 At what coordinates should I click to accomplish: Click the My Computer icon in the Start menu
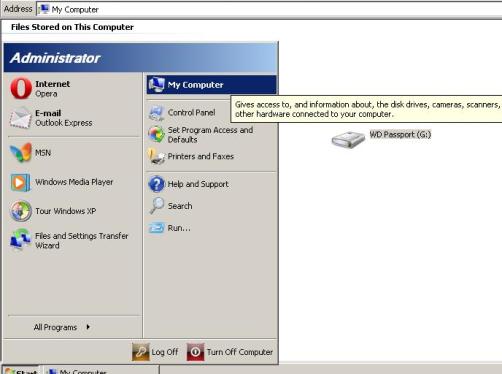pos(156,85)
